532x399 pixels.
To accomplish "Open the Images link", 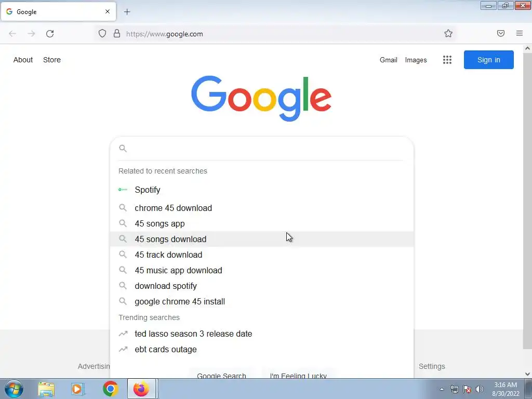I will (x=416, y=60).
